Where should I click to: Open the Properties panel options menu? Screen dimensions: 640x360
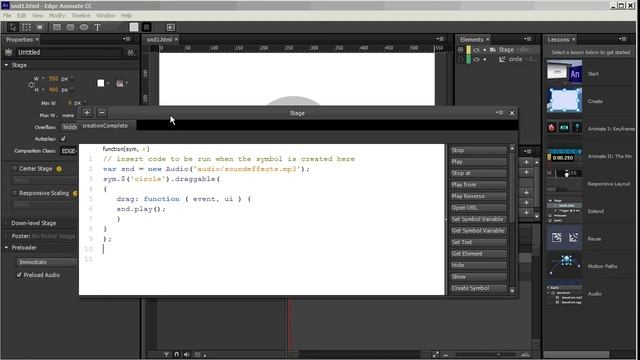point(127,39)
